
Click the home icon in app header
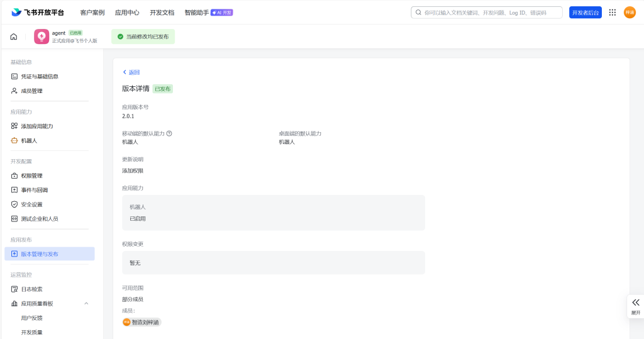14,36
